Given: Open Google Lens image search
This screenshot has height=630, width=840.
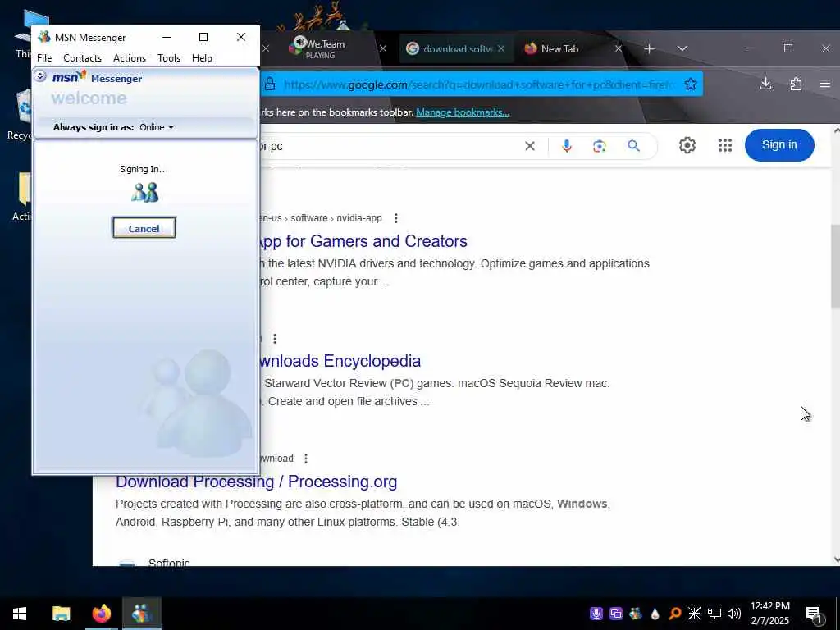Looking at the screenshot, I should (600, 146).
